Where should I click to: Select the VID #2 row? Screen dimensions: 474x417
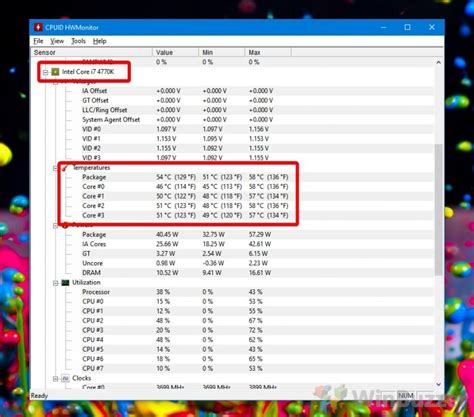233,148
